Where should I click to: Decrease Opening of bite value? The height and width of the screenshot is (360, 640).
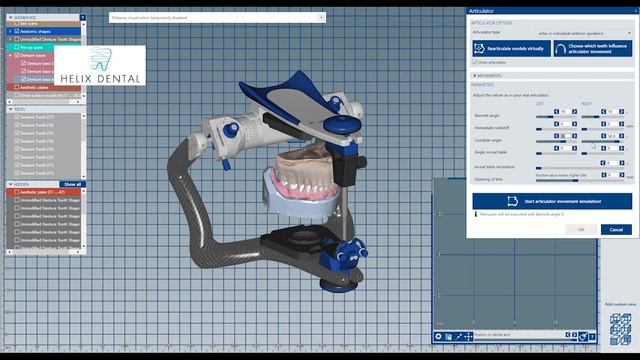point(603,175)
